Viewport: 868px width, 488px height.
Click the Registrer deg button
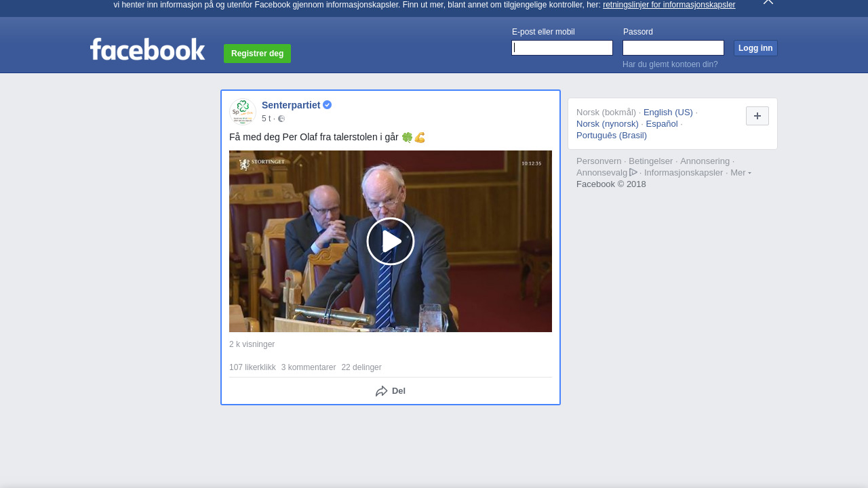(257, 54)
